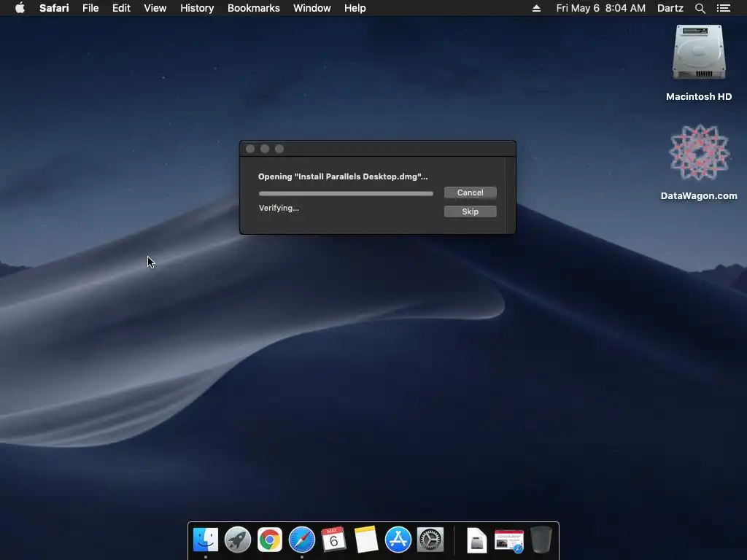Launch Launchpad rocket icon in Dock
Image resolution: width=747 pixels, height=560 pixels.
[238, 540]
